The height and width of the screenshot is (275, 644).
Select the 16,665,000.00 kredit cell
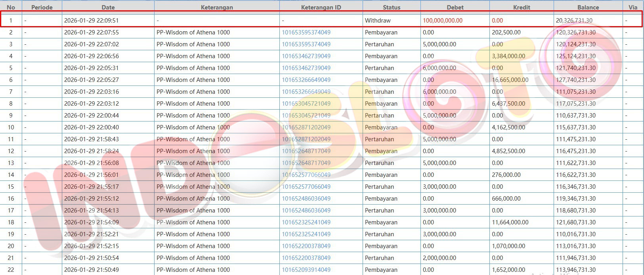coord(510,80)
